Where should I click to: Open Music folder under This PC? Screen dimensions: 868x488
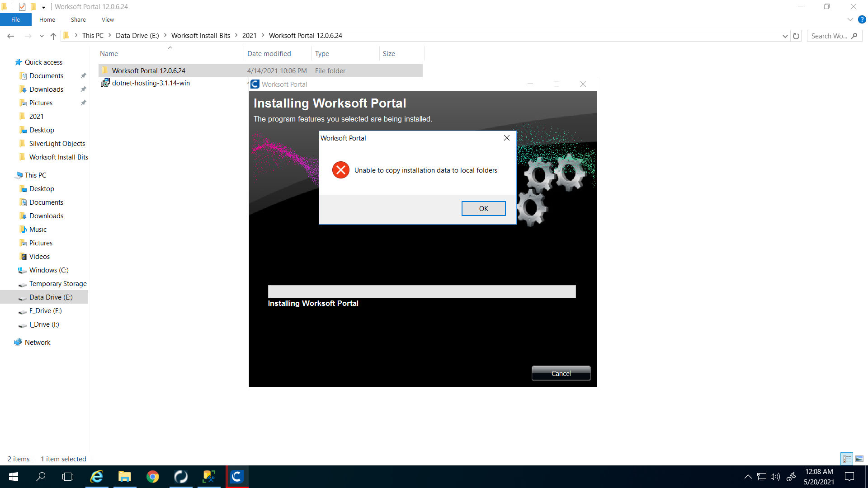[x=38, y=229]
